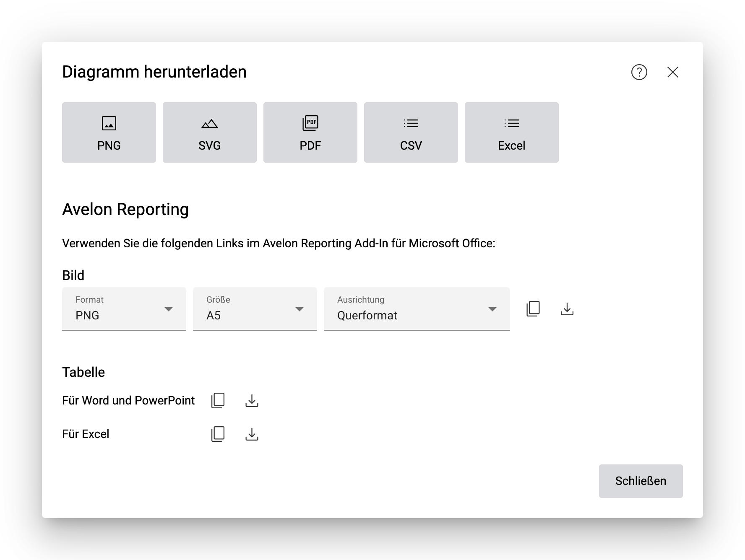Open the help icon in dialog header
Viewport: 745px width, 560px height.
(x=639, y=72)
